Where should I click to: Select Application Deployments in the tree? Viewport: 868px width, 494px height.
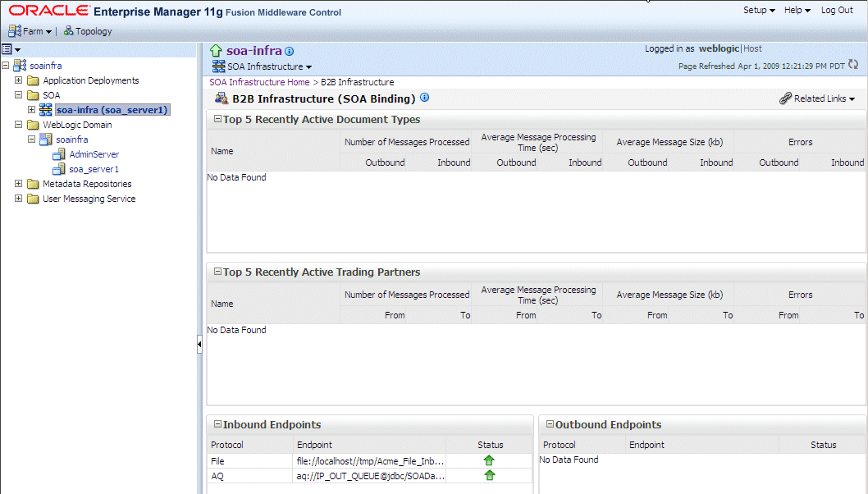point(91,80)
